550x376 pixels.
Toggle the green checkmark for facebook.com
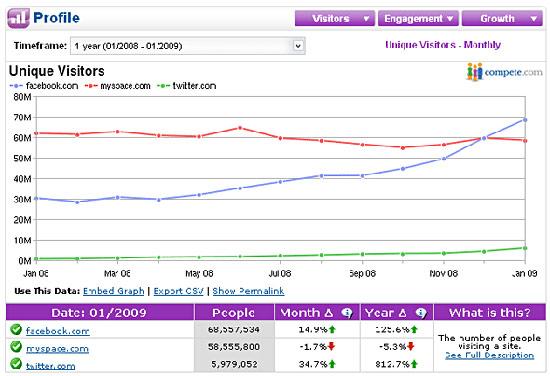pyautogui.click(x=16, y=329)
